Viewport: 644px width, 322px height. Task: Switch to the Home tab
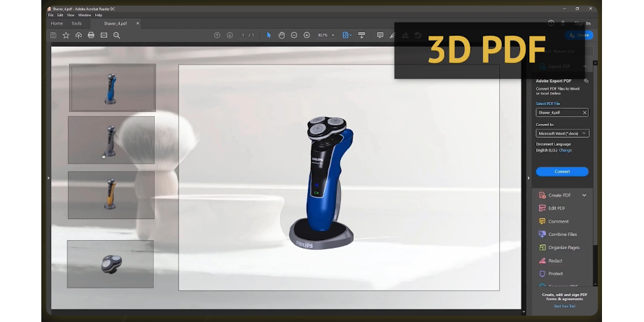(x=57, y=23)
